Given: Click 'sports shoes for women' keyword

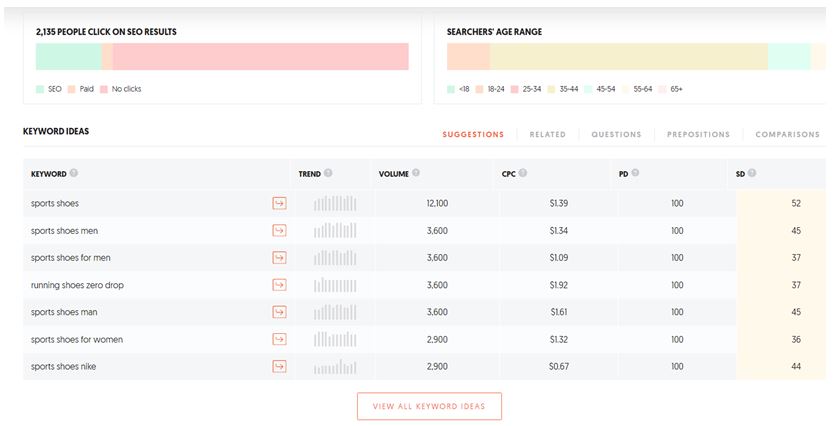Looking at the screenshot, I should coord(77,340).
